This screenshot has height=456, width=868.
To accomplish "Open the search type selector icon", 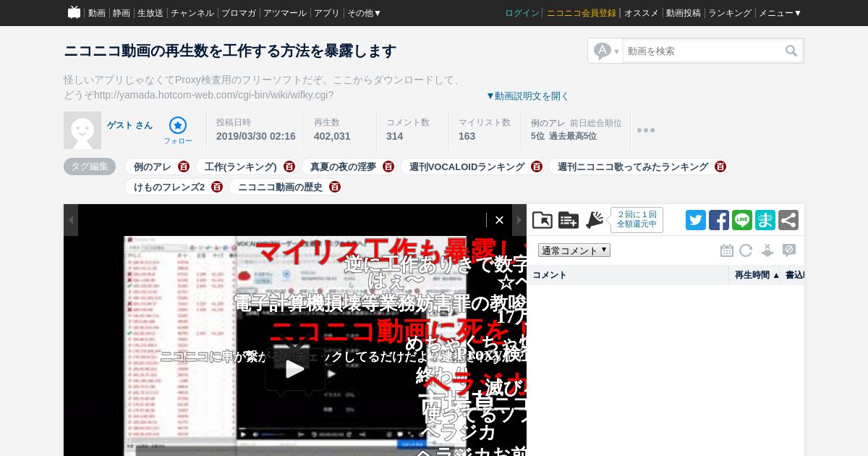I will 605,51.
